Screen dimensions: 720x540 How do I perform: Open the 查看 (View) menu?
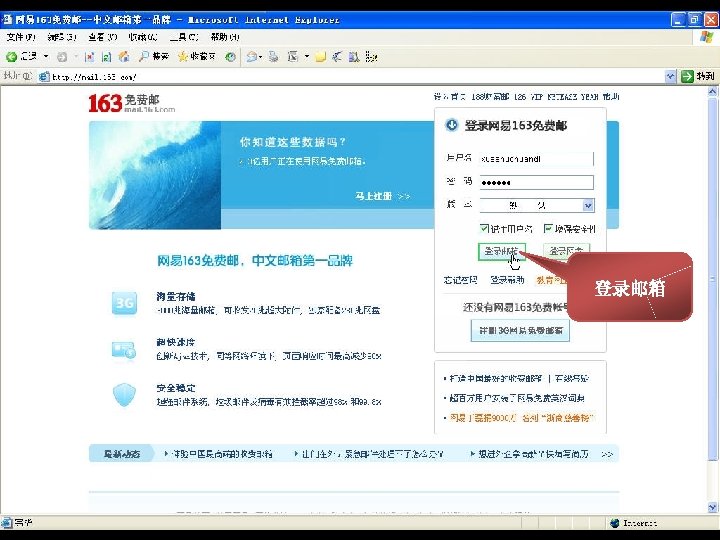point(102,37)
